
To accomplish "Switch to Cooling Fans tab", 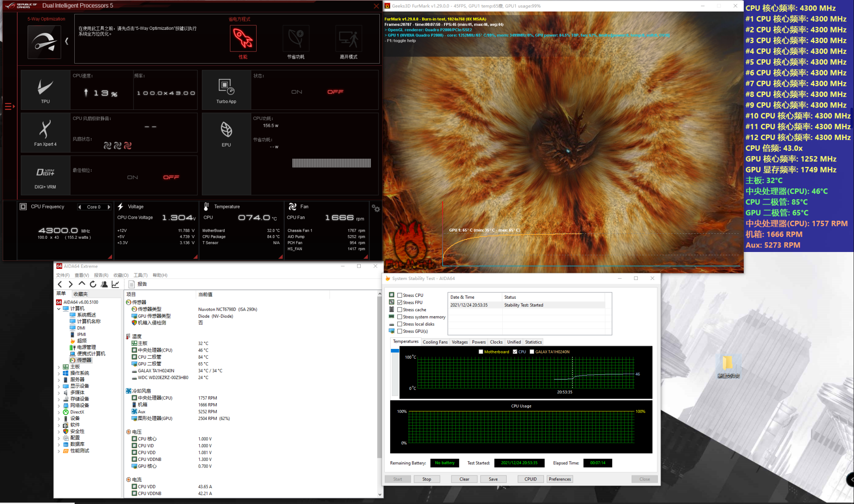I will pyautogui.click(x=435, y=342).
